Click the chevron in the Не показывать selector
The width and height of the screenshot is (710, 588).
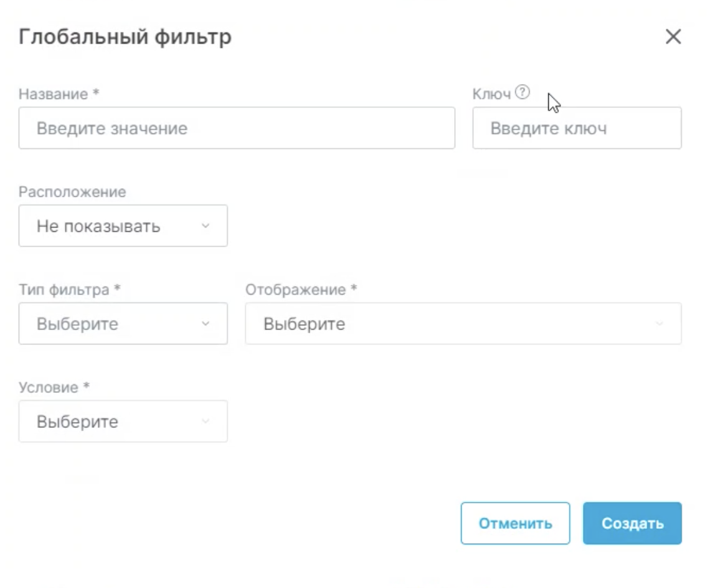pos(206,226)
